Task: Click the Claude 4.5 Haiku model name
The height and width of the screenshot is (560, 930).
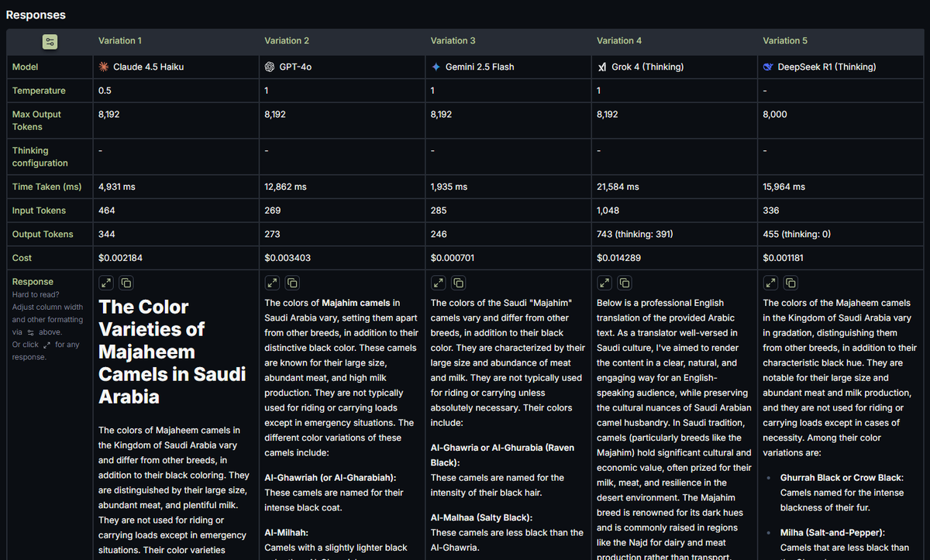Action: click(x=149, y=67)
